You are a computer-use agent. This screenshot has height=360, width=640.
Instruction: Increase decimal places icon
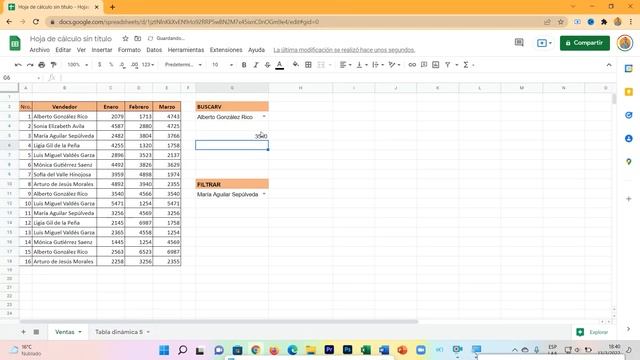(x=134, y=65)
